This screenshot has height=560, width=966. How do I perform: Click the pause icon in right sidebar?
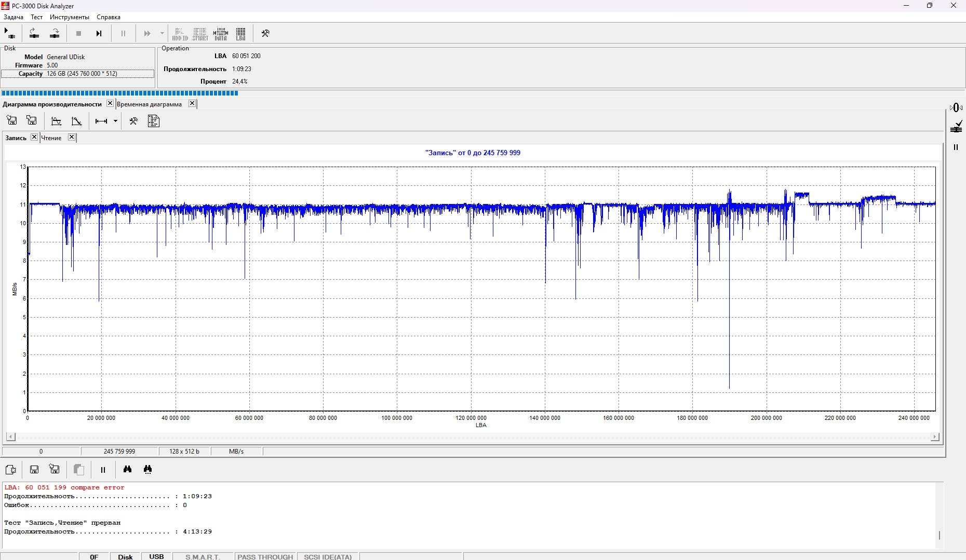[x=956, y=147]
